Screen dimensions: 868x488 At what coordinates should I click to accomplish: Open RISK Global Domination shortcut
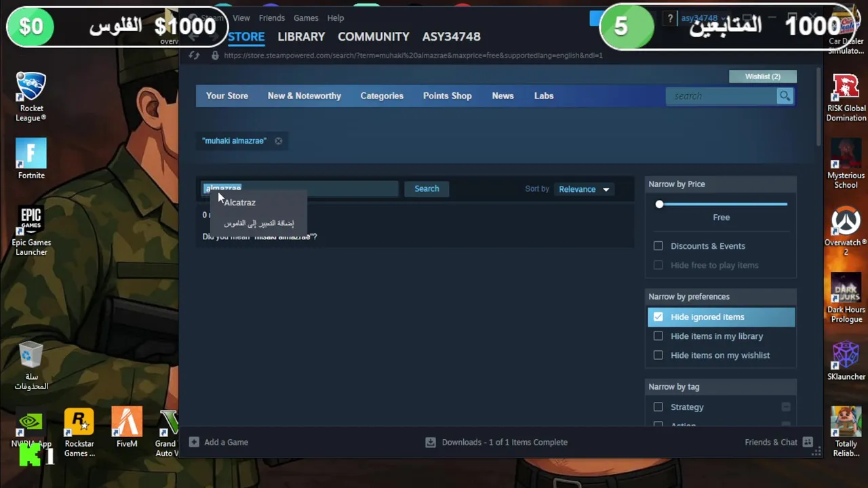pyautogui.click(x=846, y=98)
